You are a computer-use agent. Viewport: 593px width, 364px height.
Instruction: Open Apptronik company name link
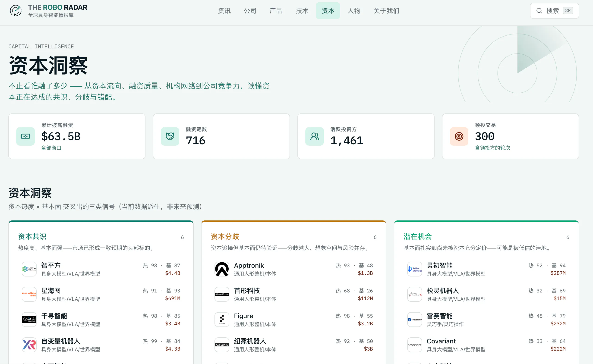[249, 265]
